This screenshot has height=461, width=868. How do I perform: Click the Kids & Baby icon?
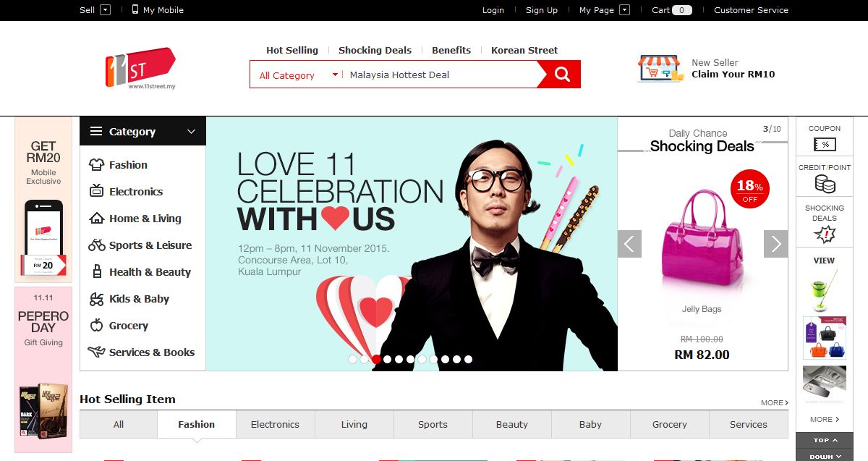click(96, 299)
